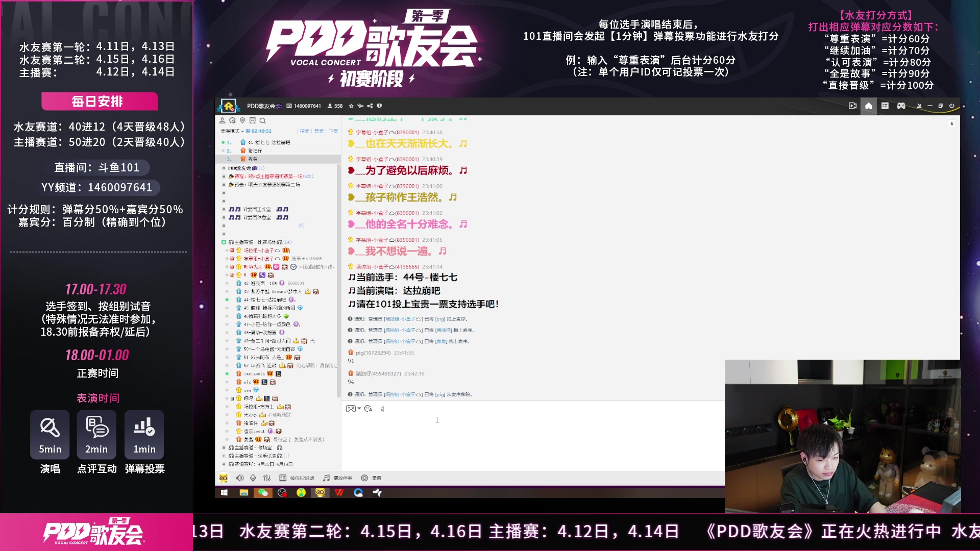Select user sea in channel list

point(247,390)
